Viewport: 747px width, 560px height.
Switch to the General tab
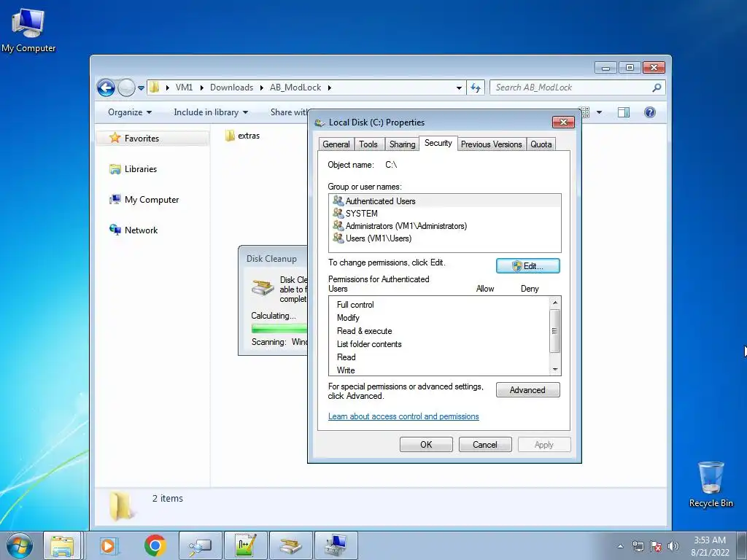coord(336,144)
